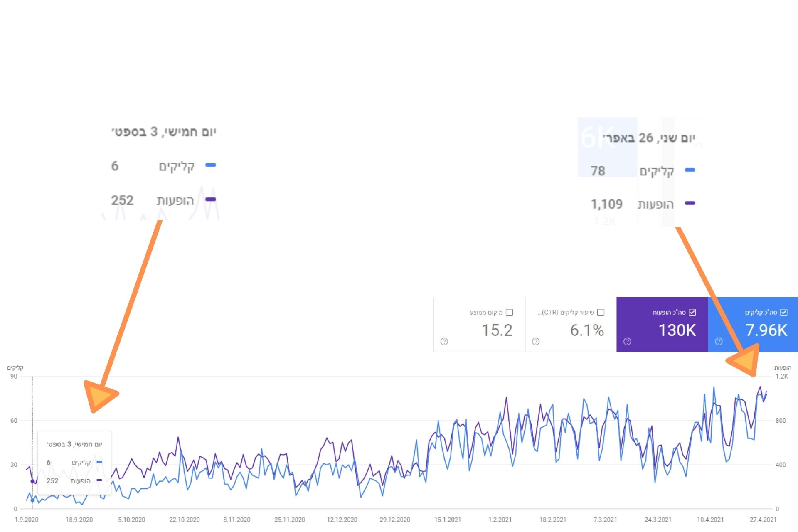The height and width of the screenshot is (532, 798).
Task: Open the help icon on the 7.96K clicks card
Action: point(719,341)
